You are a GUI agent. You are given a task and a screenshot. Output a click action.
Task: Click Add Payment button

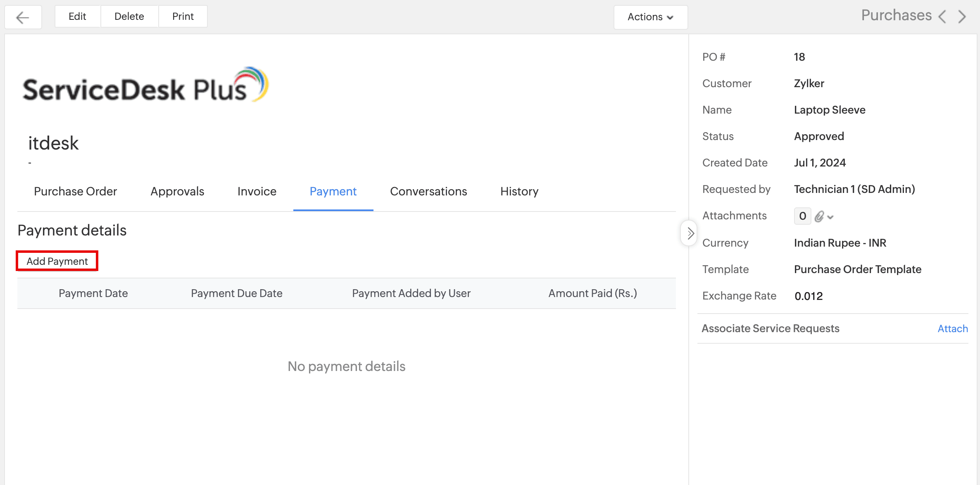pyautogui.click(x=57, y=261)
